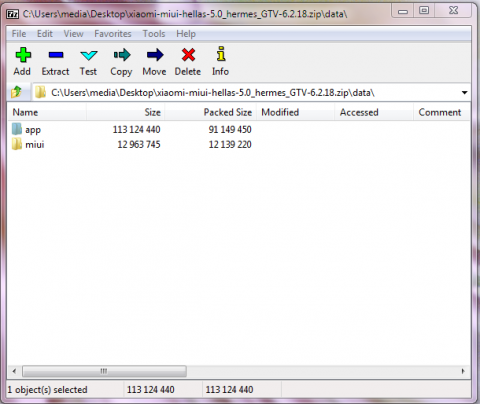Click the horizontal scrollbar thumb
The image size is (480, 404).
click(104, 371)
